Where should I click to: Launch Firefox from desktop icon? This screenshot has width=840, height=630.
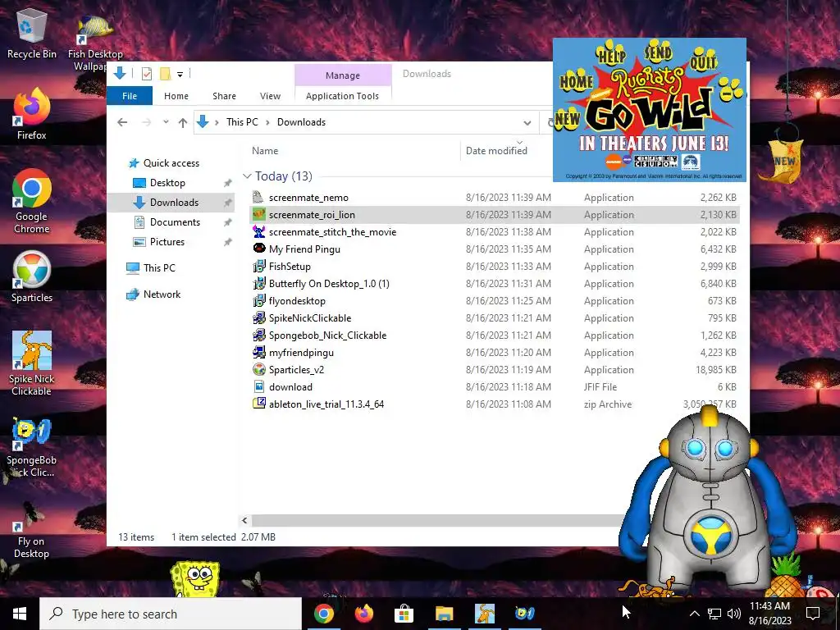point(32,114)
